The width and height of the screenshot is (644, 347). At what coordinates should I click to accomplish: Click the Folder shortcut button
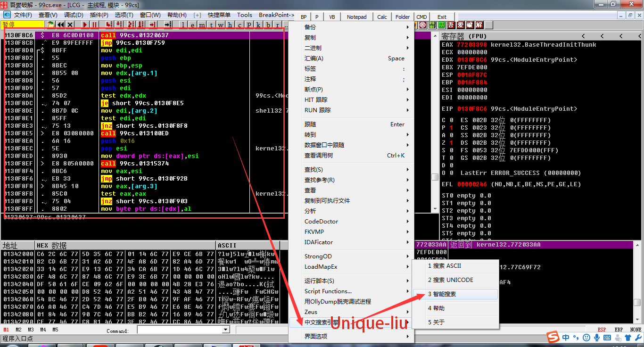click(403, 17)
